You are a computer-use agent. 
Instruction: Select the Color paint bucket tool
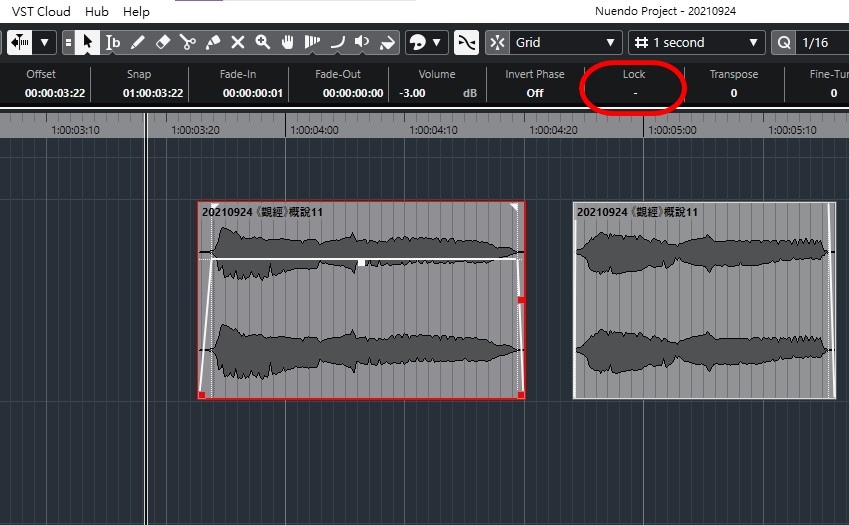tap(387, 42)
